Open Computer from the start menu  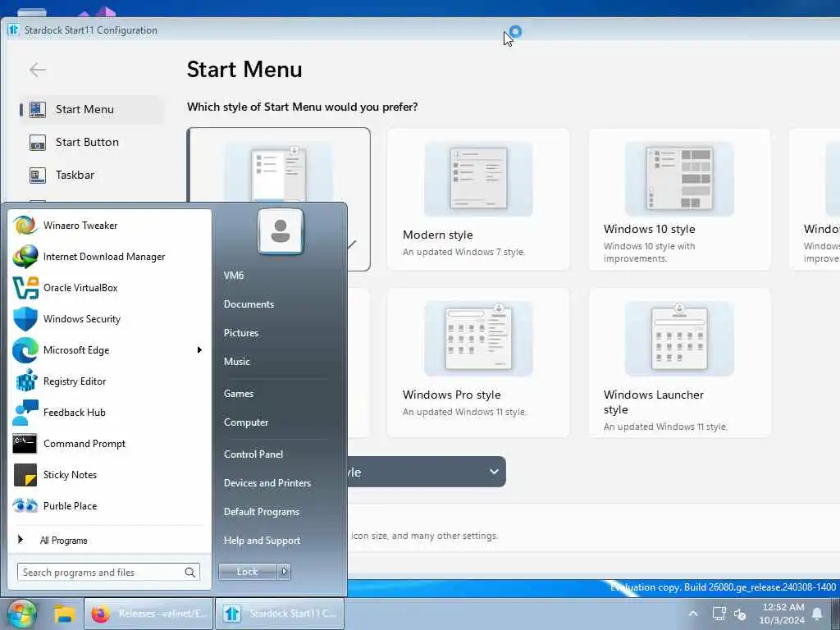coord(246,422)
